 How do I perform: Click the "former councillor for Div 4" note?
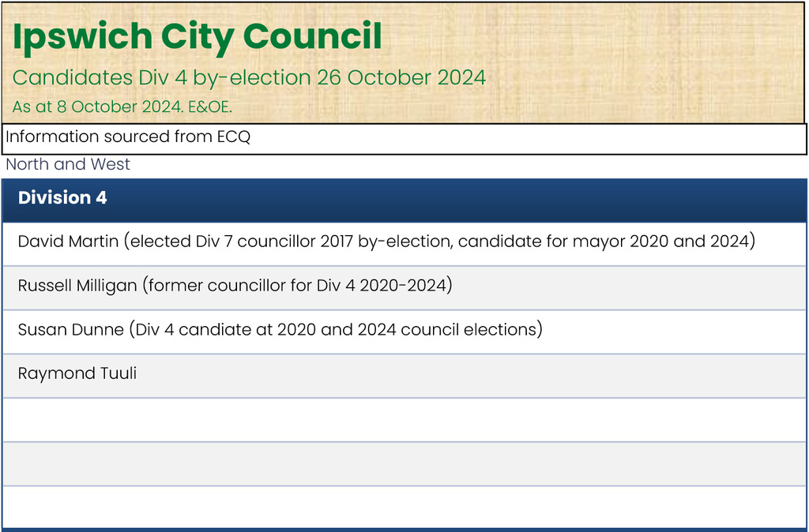coord(250,286)
